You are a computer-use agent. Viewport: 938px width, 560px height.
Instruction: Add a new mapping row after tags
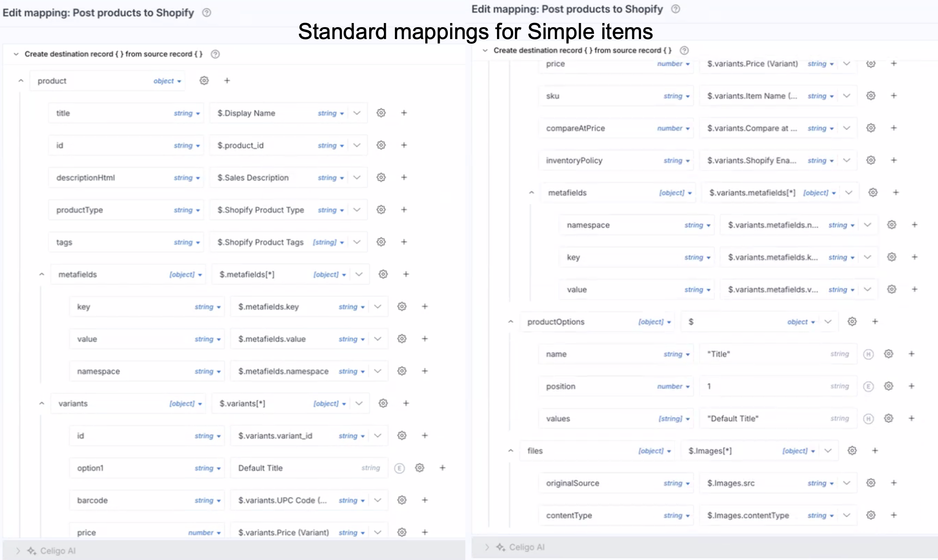coord(404,242)
